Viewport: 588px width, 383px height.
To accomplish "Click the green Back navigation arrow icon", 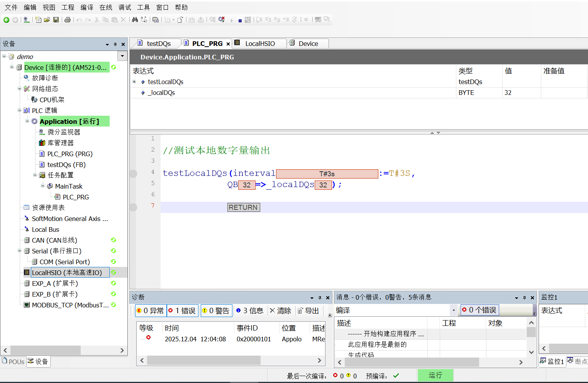I will tap(6, 19).
